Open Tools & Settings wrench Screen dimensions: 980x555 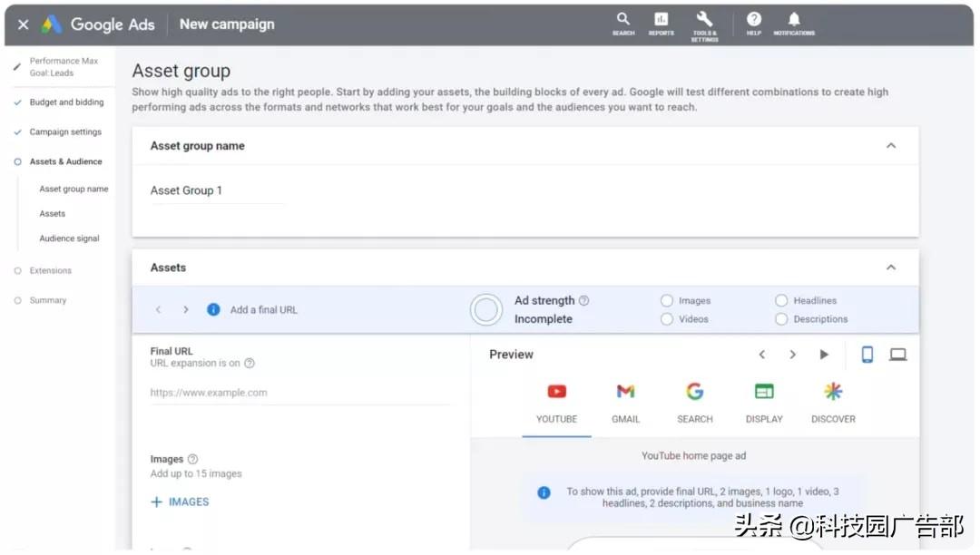[704, 26]
